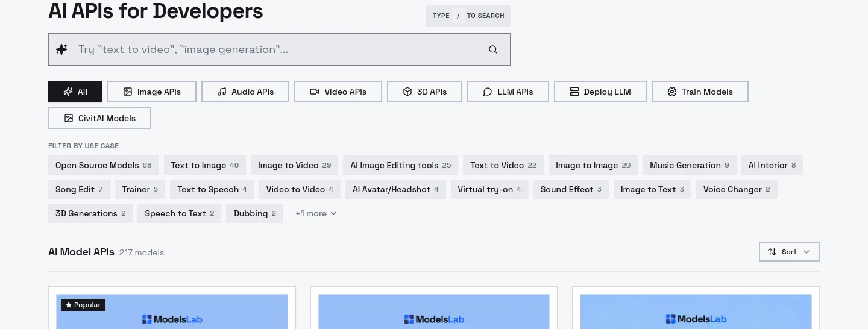Open the Train Models tab

pos(700,92)
